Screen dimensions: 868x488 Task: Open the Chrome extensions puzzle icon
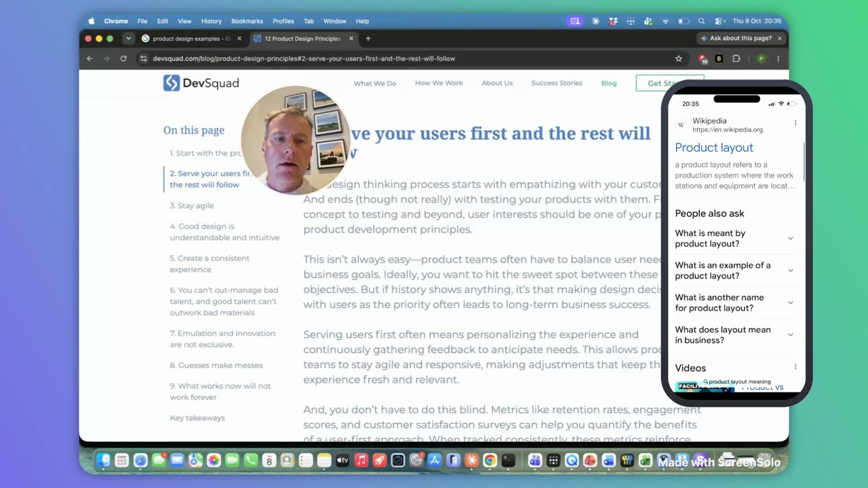(736, 58)
